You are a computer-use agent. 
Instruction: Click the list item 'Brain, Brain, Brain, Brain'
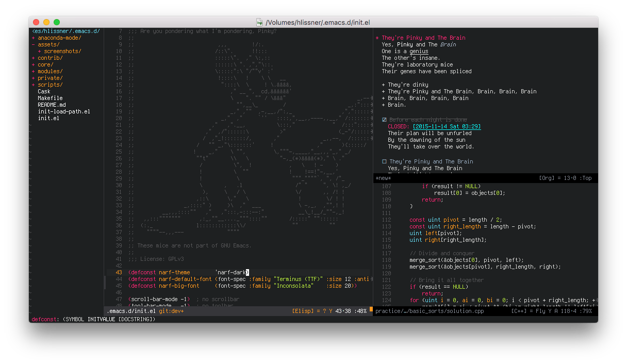pos(428,98)
